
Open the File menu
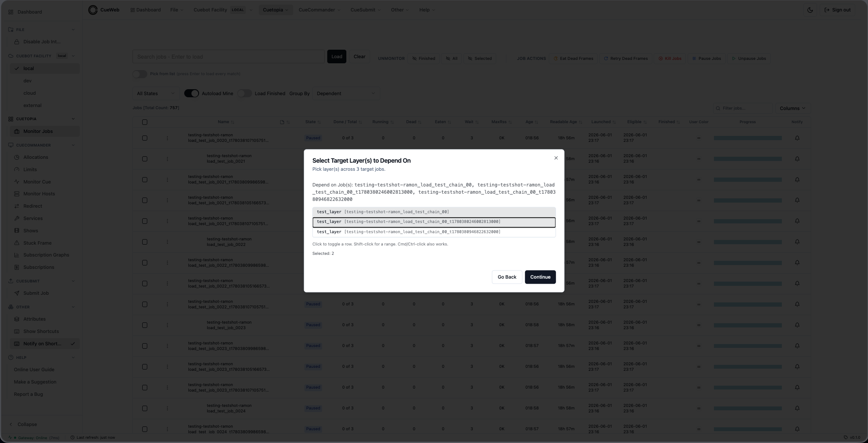177,10
